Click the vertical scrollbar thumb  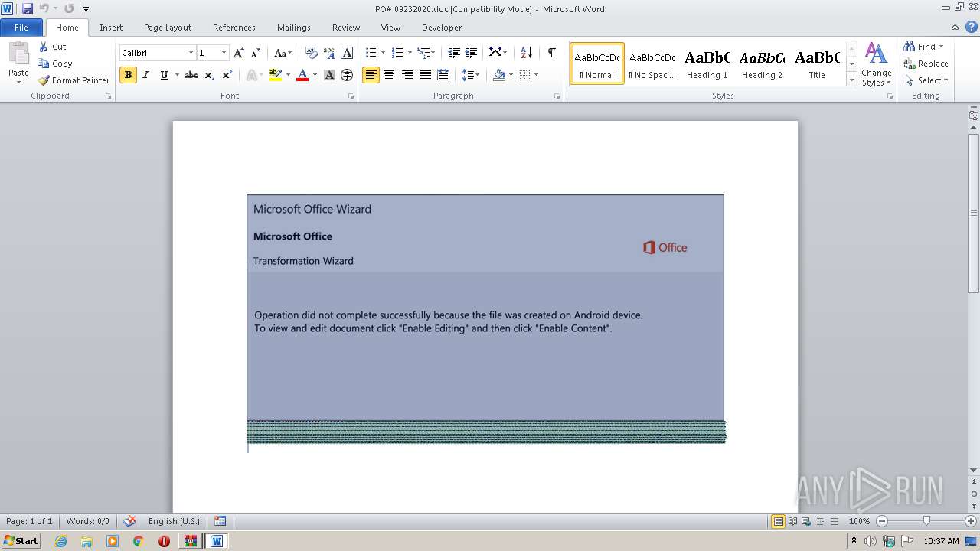click(x=973, y=213)
